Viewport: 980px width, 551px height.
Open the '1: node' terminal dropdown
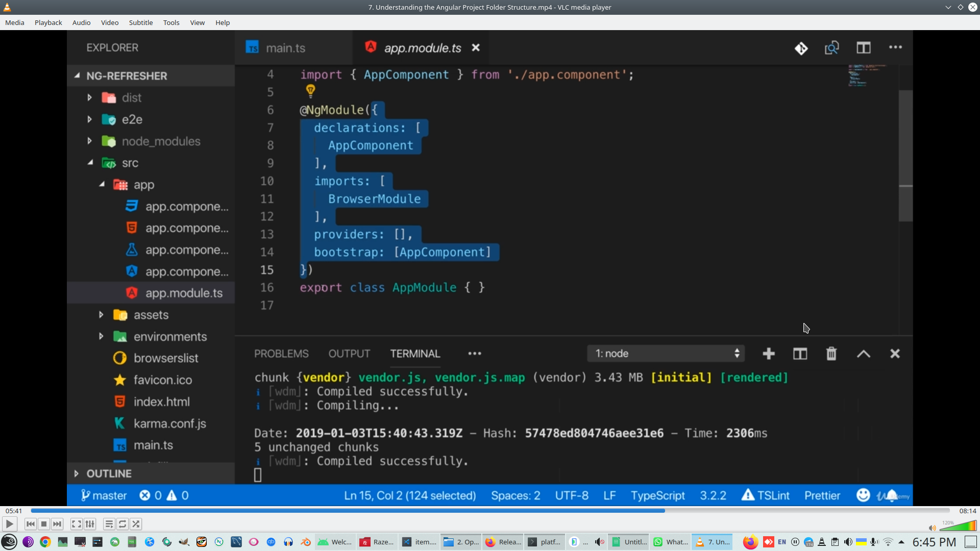click(666, 353)
